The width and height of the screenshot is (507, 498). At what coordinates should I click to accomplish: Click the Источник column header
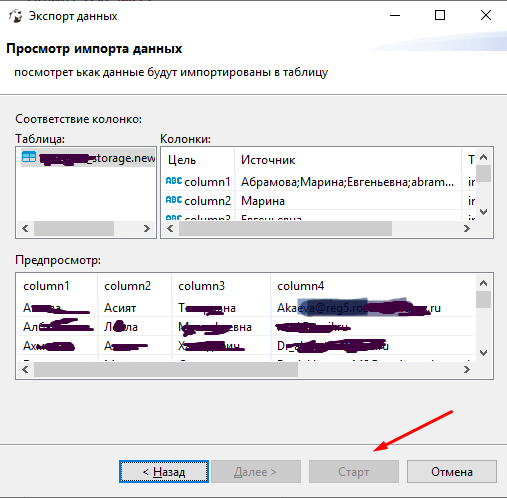[x=348, y=160]
